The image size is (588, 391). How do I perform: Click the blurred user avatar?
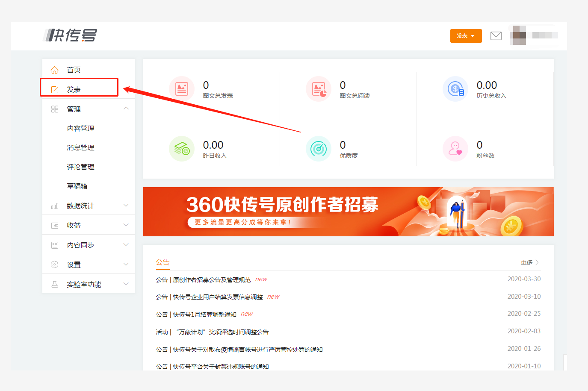tap(519, 35)
